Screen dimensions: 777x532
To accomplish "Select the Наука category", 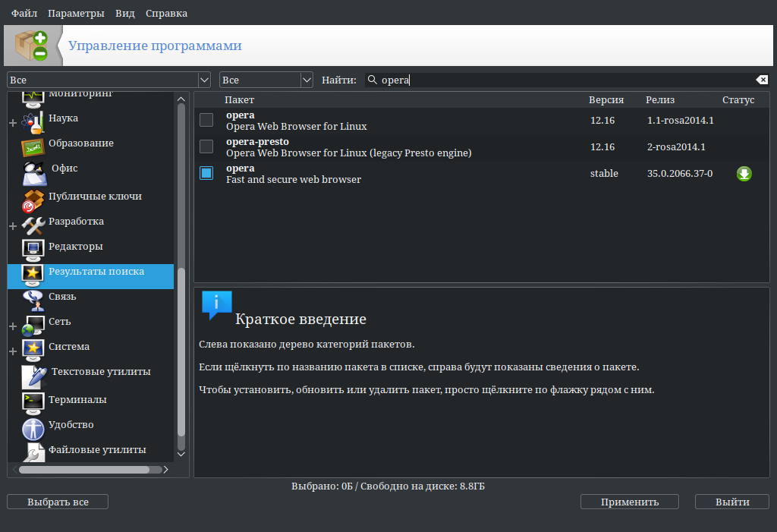I will coord(63,118).
